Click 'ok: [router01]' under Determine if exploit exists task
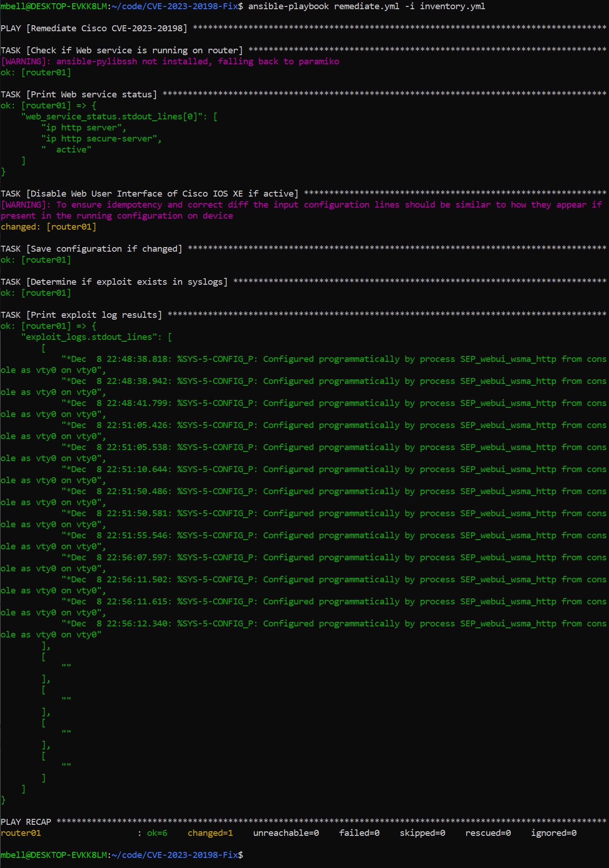Image resolution: width=609 pixels, height=868 pixels. click(x=36, y=293)
